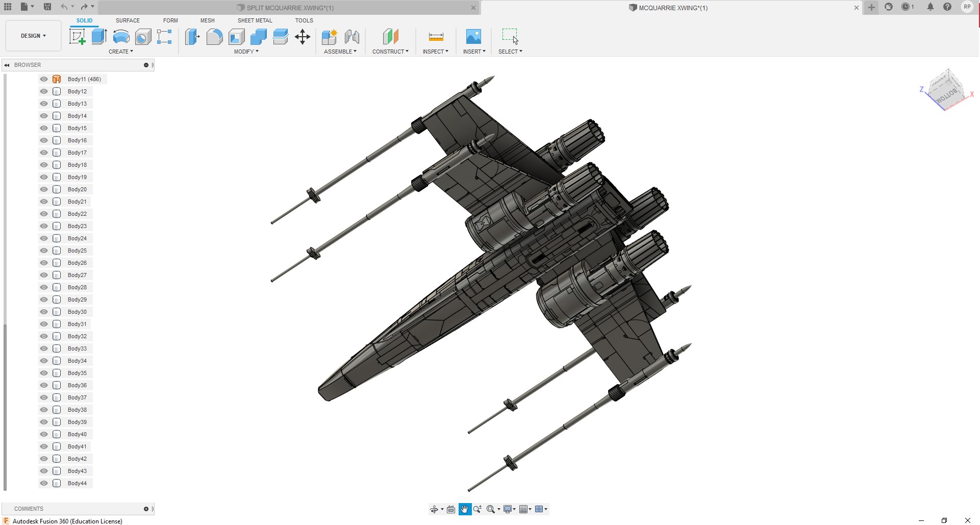This screenshot has width=980, height=525.
Task: Select the Offset Face tool
Action: [x=281, y=37]
